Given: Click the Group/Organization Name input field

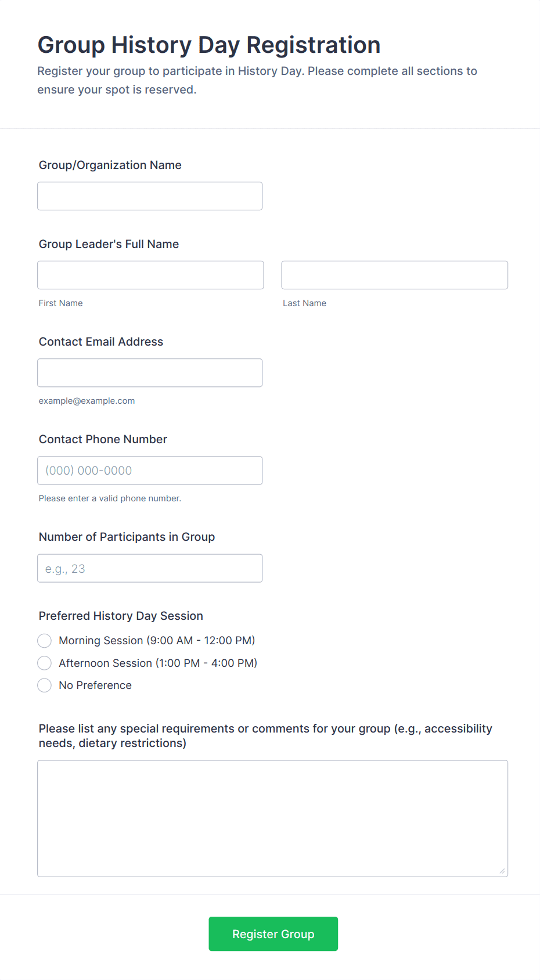Looking at the screenshot, I should point(150,196).
